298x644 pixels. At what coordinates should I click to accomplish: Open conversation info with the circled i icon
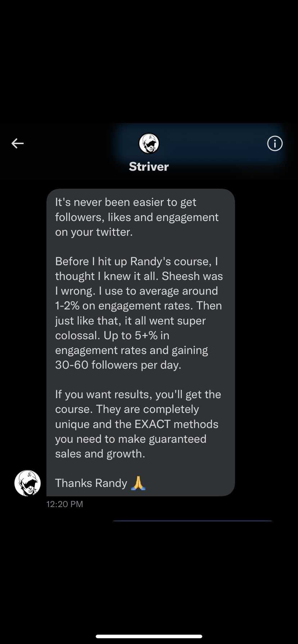(x=275, y=143)
